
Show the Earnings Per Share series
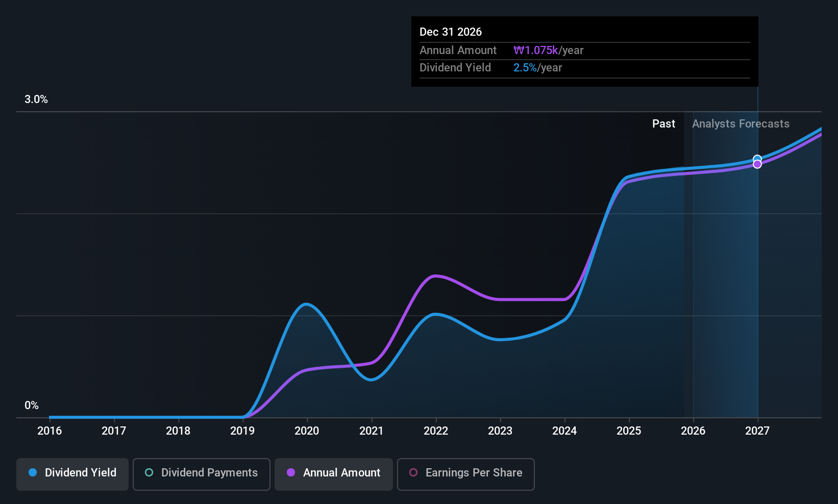click(465, 473)
